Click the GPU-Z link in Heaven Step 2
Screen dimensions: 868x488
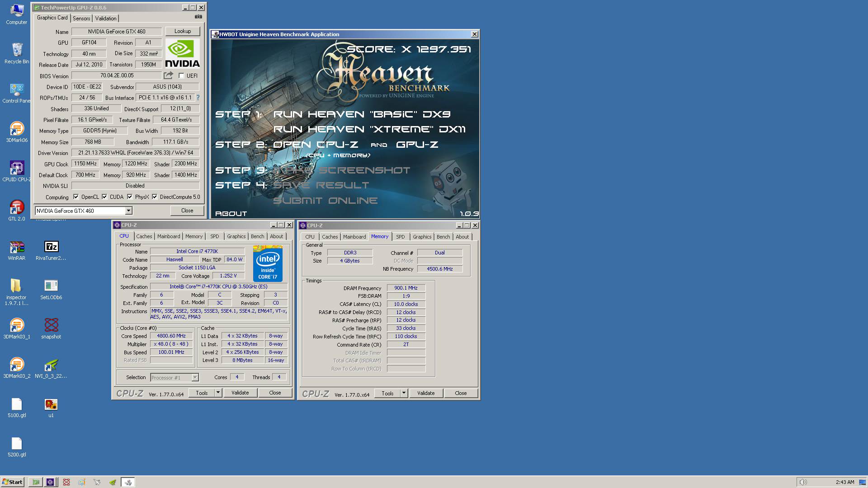[x=417, y=145]
